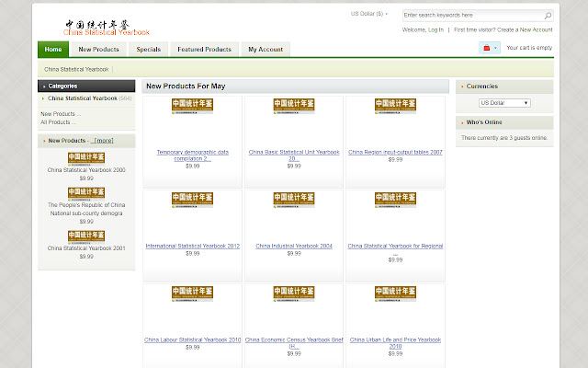Open thumbnail above China Economic Census Yearbook Brief
This screenshot has height=368, width=588.
294,293
